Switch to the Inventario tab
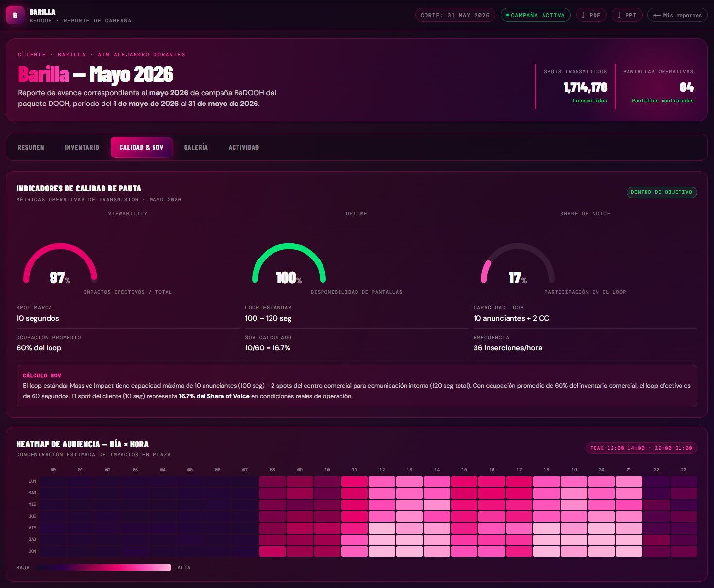 pyautogui.click(x=82, y=147)
